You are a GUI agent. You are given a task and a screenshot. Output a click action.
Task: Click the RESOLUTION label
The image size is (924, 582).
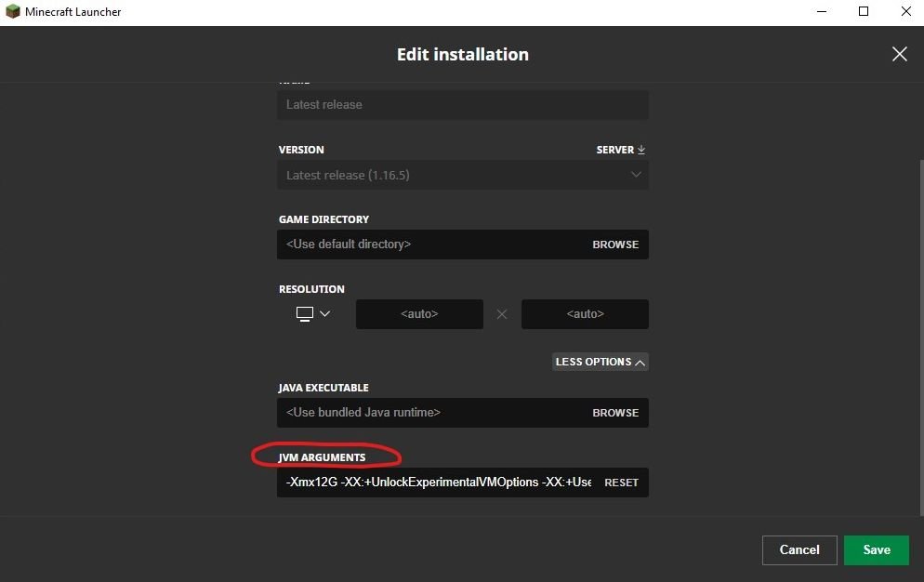click(x=311, y=289)
